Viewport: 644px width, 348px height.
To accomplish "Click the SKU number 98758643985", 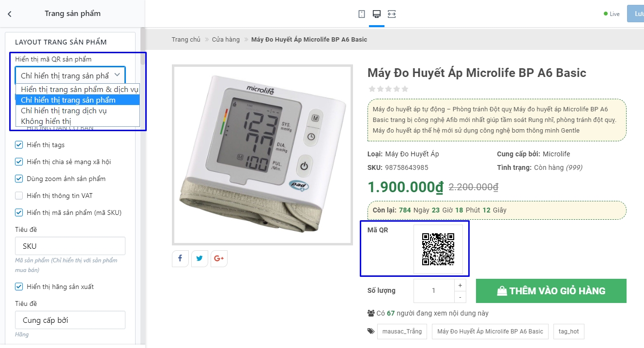I will (407, 167).
